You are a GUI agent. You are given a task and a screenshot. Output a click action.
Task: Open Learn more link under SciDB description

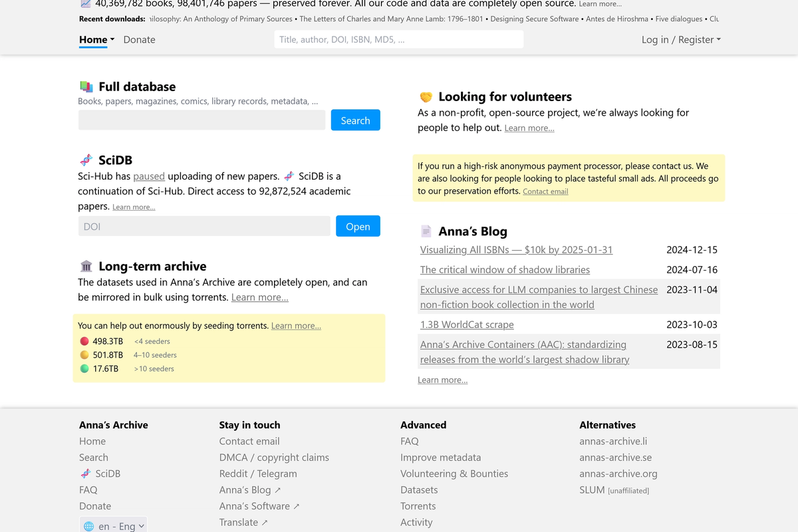click(134, 207)
